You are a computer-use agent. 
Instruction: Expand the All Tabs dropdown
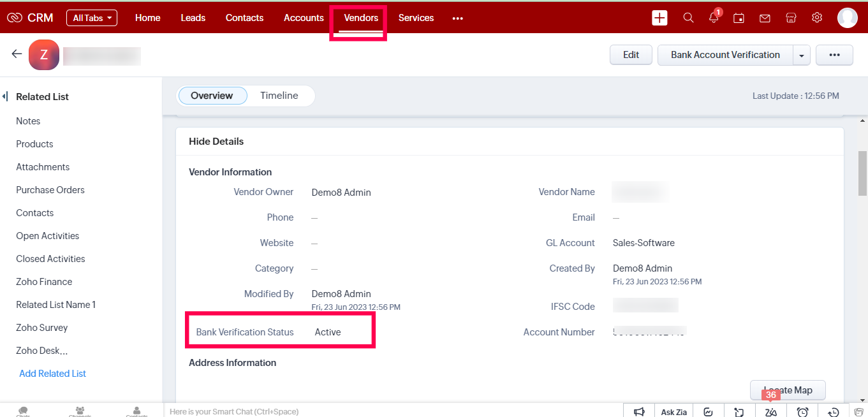[92, 18]
